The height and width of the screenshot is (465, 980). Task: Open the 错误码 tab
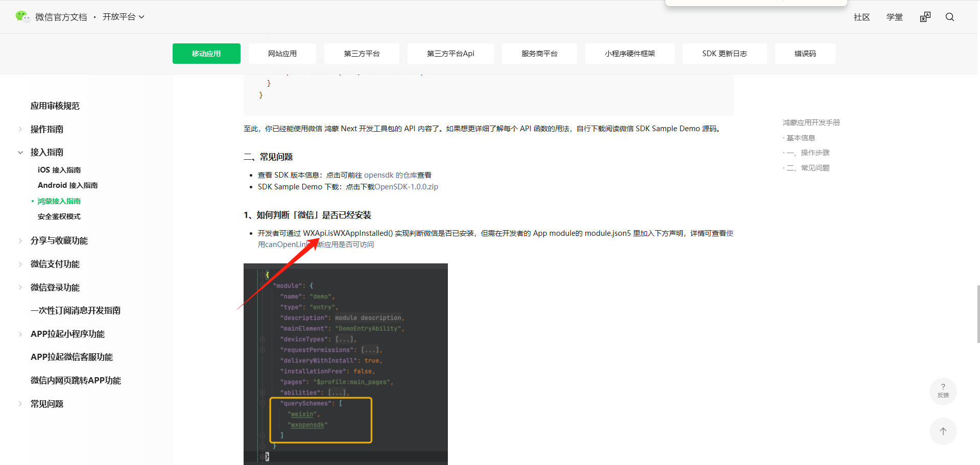point(805,54)
